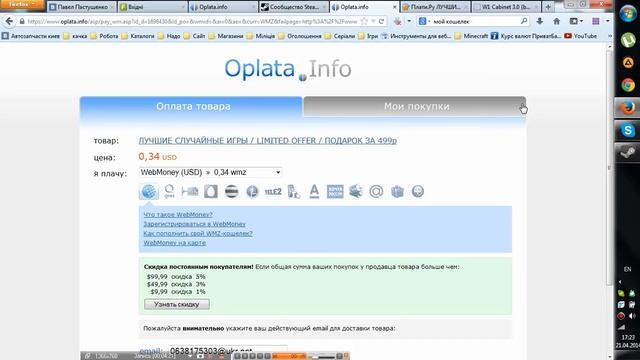This screenshot has height=360, width=640.
Task: Pick the mobile phone payment icon
Action: [294, 191]
